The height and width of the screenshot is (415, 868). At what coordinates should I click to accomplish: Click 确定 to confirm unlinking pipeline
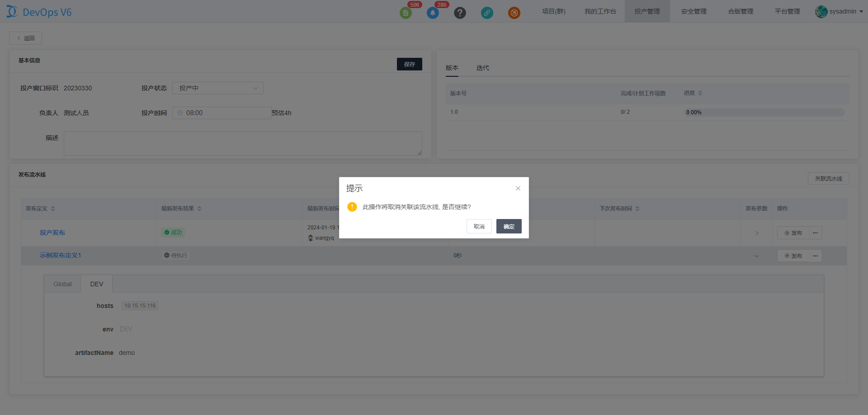(509, 226)
